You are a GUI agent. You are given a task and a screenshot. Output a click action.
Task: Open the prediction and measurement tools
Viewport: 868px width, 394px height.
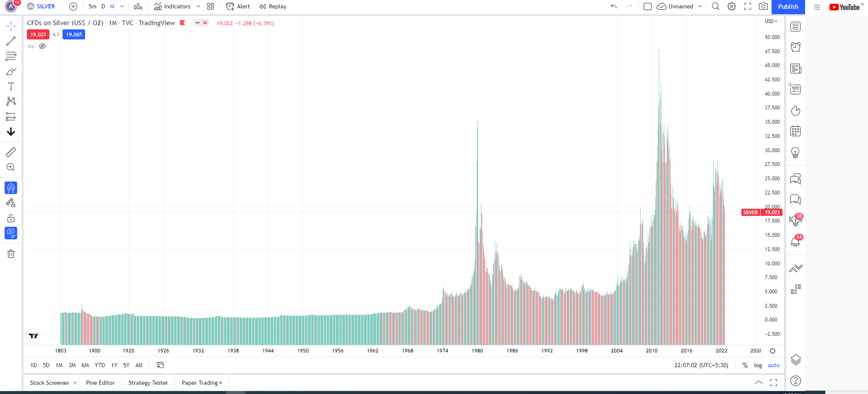[11, 117]
